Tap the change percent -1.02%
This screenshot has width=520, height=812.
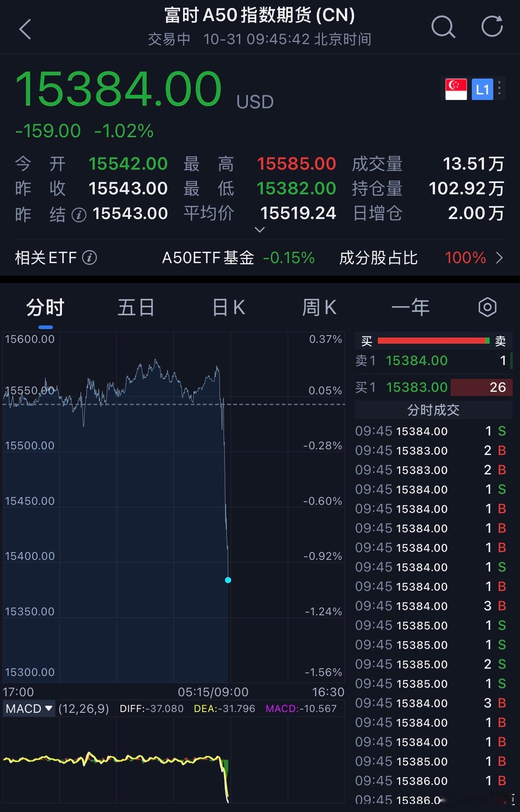pos(124,131)
